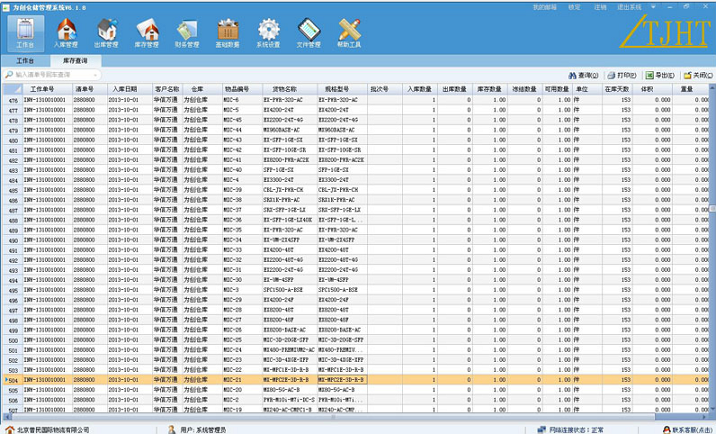Click the vertical scrollbar on grid
The height and width of the screenshot is (434, 716).
712,209
